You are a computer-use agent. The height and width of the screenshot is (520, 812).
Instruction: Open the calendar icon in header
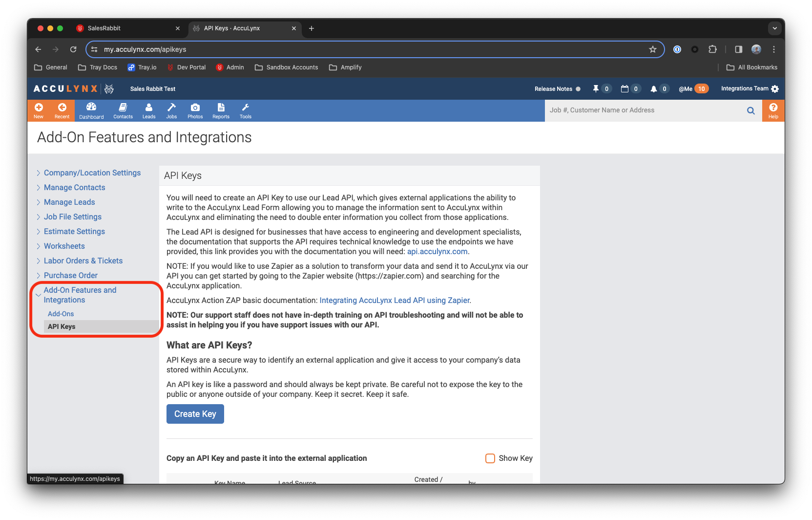pos(625,89)
